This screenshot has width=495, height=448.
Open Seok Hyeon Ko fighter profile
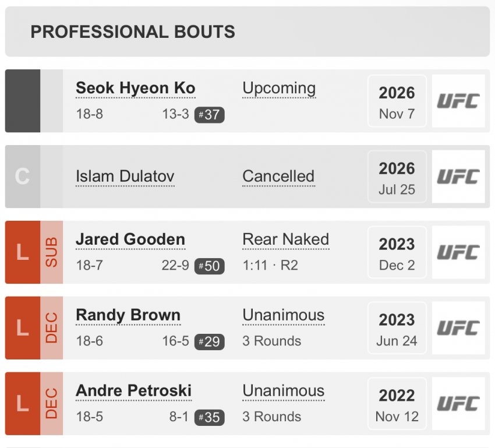[136, 88]
